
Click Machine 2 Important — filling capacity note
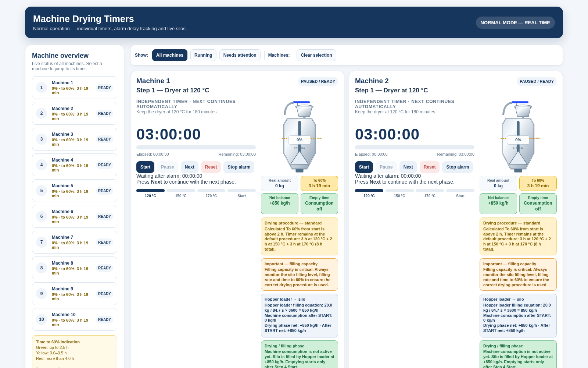point(518,275)
